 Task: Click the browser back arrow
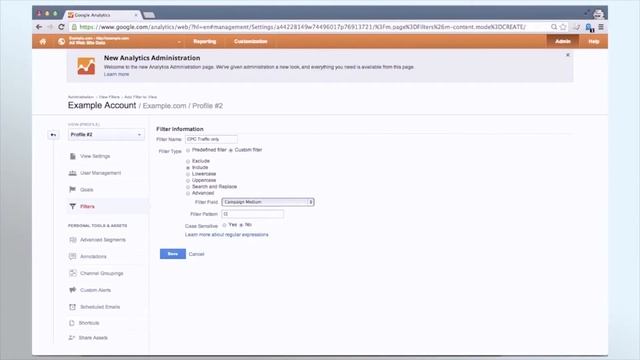39,27
